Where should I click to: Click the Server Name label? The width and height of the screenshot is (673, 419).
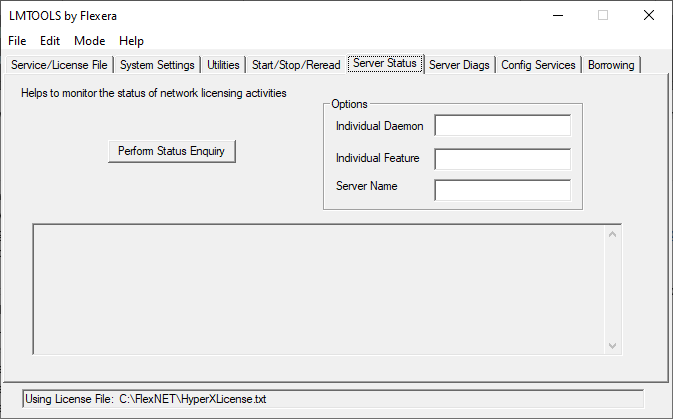367,186
